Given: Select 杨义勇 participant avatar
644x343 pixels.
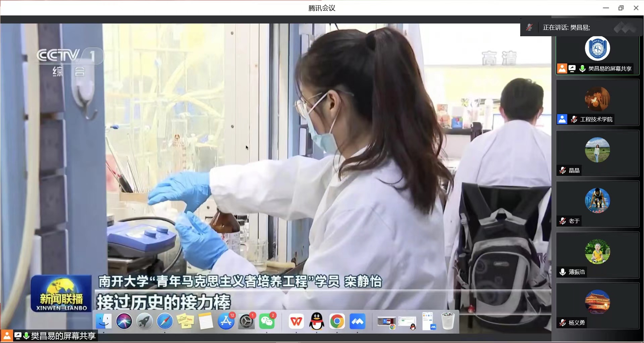Looking at the screenshot, I should [597, 302].
